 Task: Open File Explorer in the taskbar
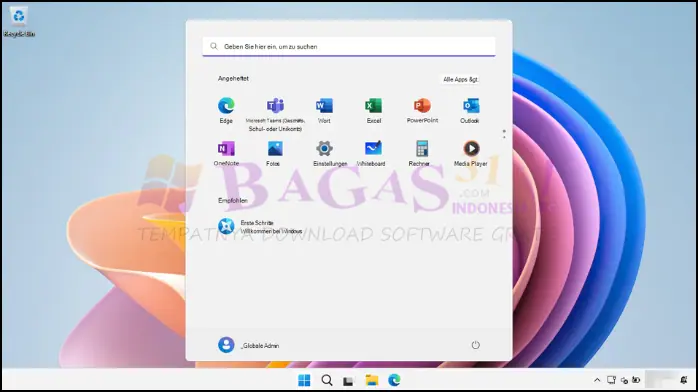pos(372,380)
